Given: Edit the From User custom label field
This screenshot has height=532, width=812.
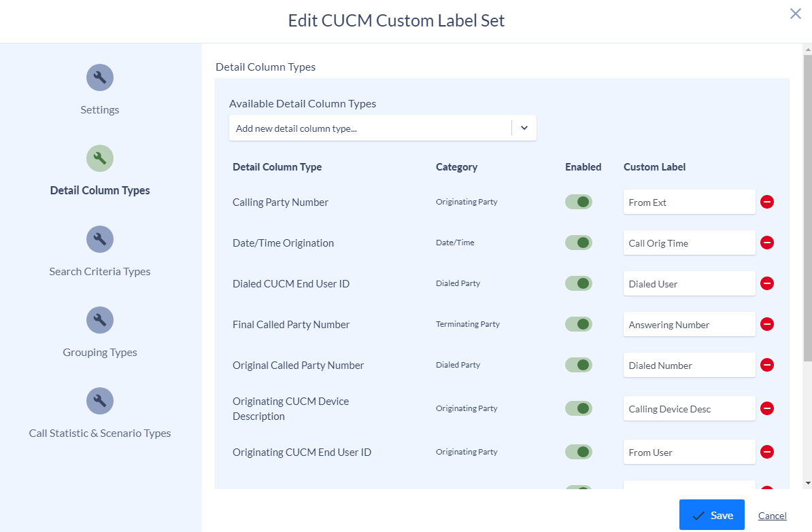Looking at the screenshot, I should pyautogui.click(x=690, y=452).
